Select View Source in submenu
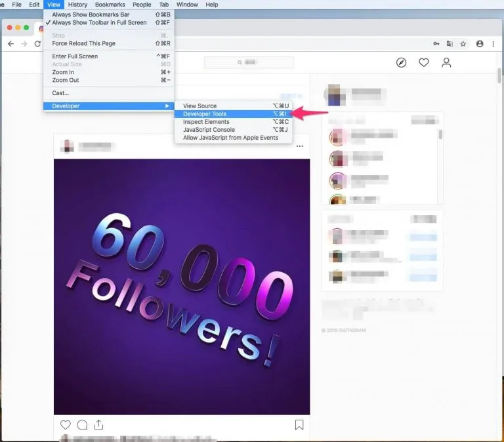The width and height of the screenshot is (504, 442). pyautogui.click(x=234, y=106)
